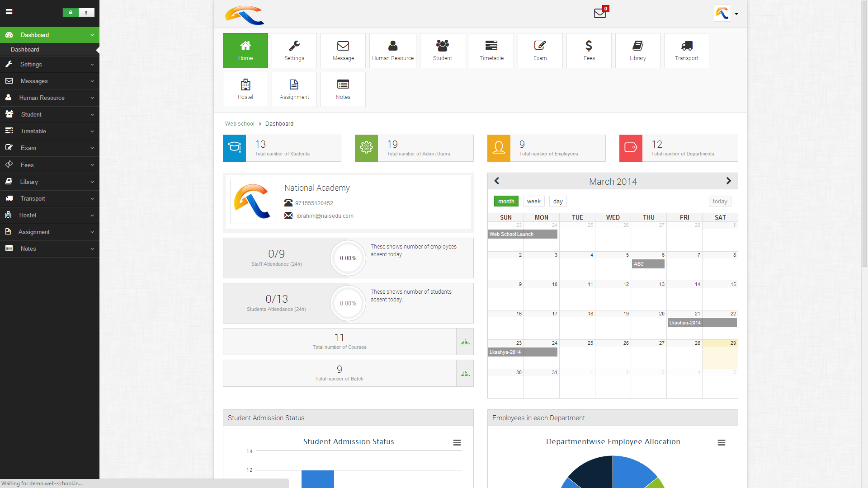Click the Web school breadcrumb link
This screenshot has height=488, width=868.
click(239, 123)
